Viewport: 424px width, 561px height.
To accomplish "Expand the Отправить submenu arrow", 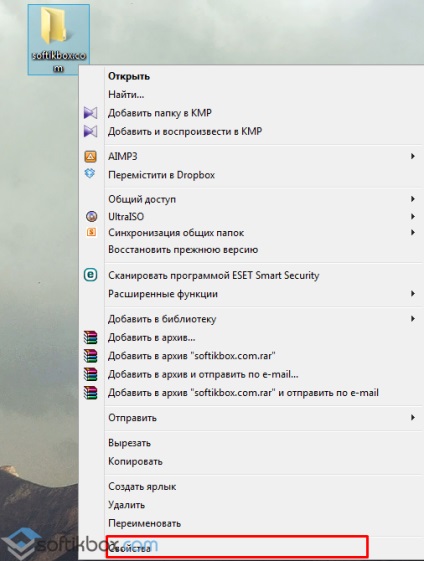I will (x=413, y=418).
